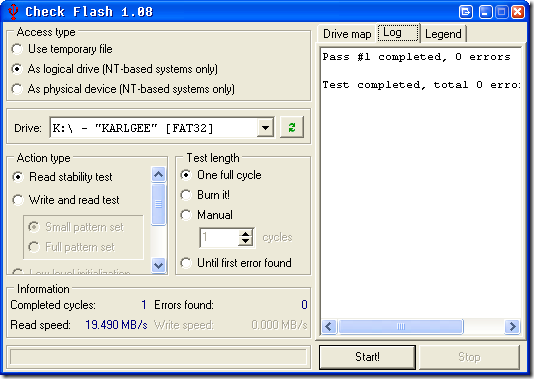Click the K:\ KARLGEE drive combo box
Screen dimensions: 534x379
coord(161,128)
